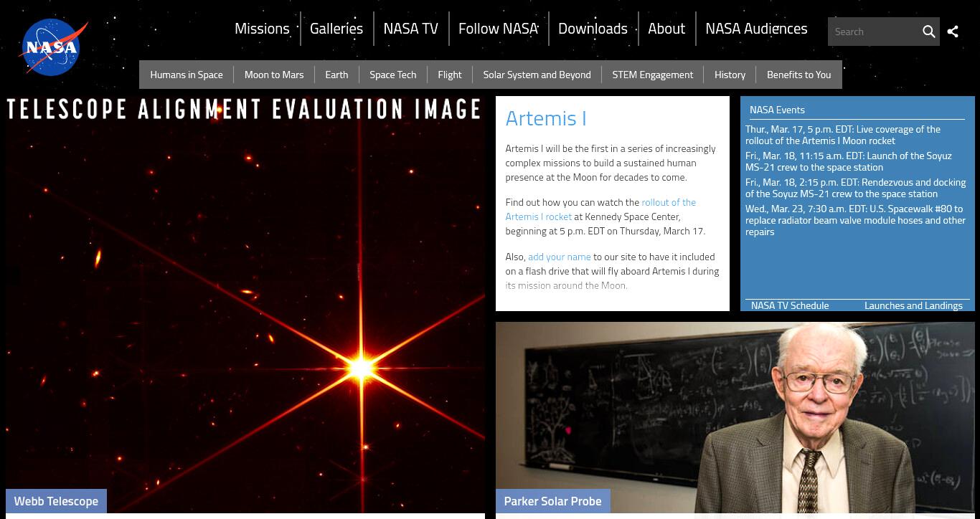Select the Moon to Mars topic

[x=274, y=75]
